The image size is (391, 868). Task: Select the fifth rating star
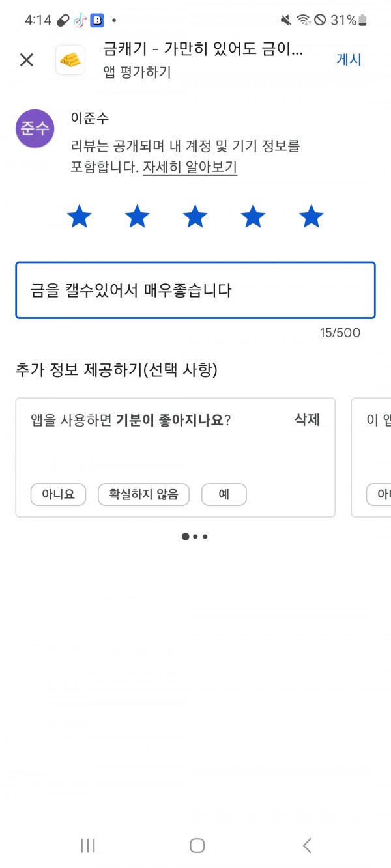coord(311,216)
